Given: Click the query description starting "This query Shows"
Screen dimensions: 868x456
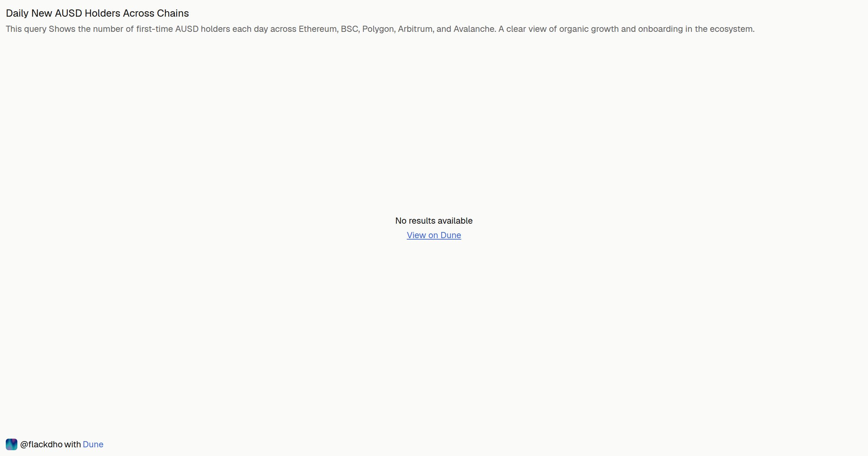Looking at the screenshot, I should coord(380,29).
